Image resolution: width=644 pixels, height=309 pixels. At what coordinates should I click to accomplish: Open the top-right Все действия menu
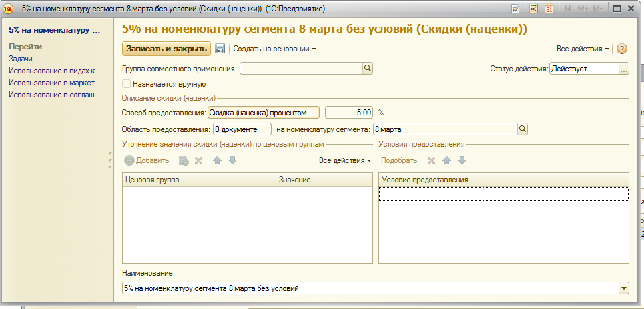click(x=583, y=49)
